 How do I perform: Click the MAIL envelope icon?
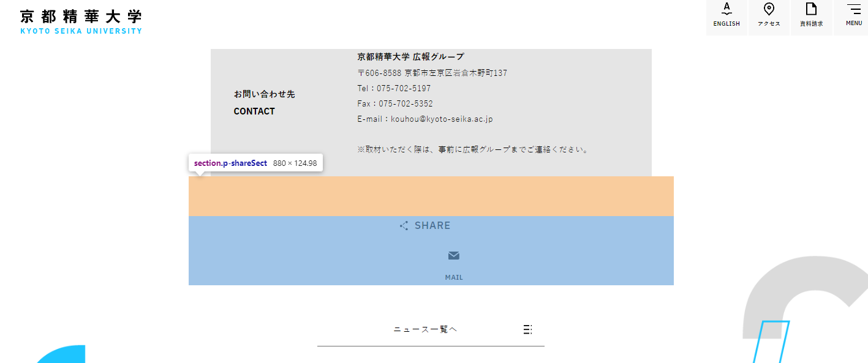click(453, 255)
